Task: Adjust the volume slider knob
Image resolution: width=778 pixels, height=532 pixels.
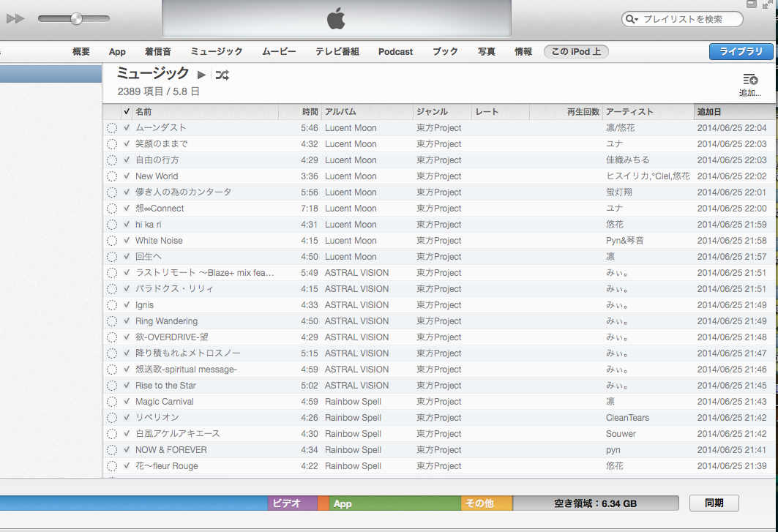Action: tap(76, 19)
